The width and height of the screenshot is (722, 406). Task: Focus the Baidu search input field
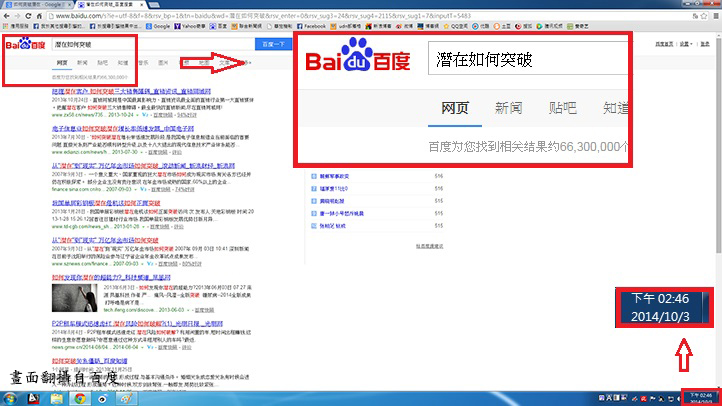(x=153, y=44)
